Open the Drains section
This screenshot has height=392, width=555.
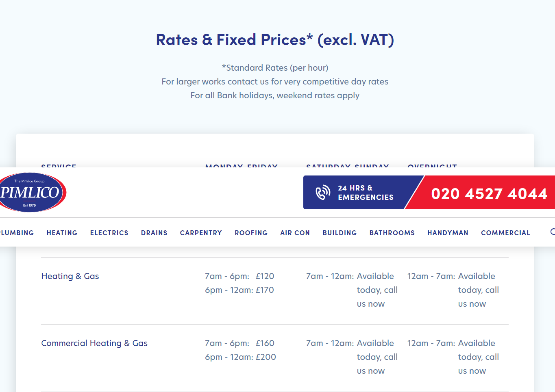154,233
